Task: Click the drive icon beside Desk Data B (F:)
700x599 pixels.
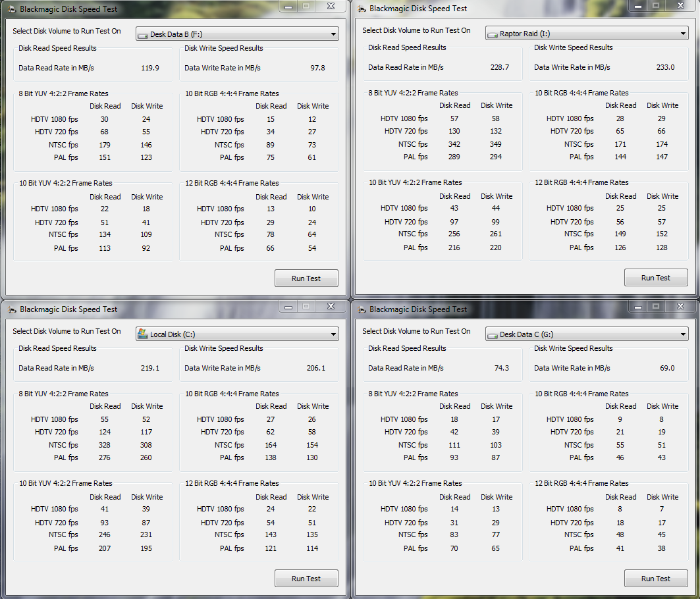Action: (142, 35)
